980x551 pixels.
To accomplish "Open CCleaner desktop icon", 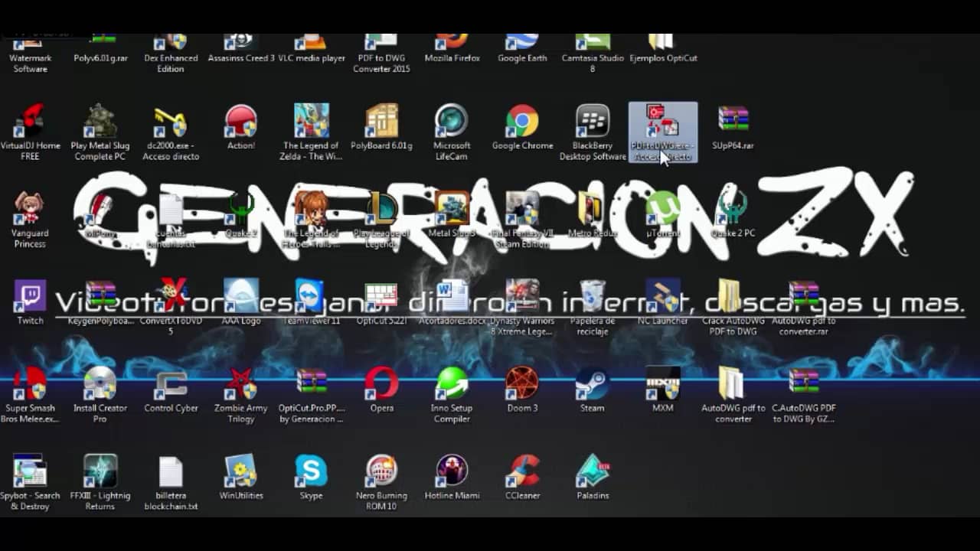I will pos(522,471).
